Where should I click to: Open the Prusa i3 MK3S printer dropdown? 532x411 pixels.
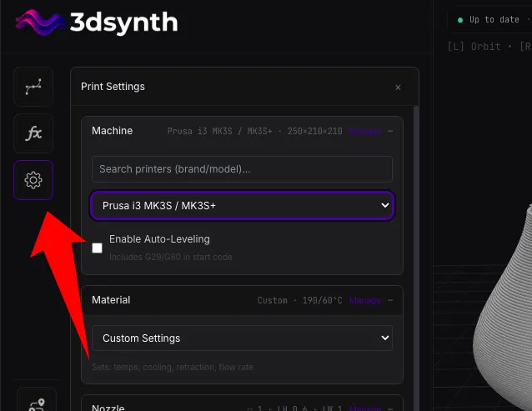242,205
